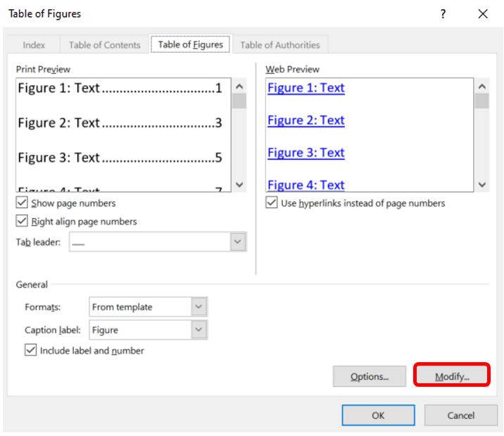
Task: Disable Use hyperlinks instead of page numbers
Action: pos(272,203)
